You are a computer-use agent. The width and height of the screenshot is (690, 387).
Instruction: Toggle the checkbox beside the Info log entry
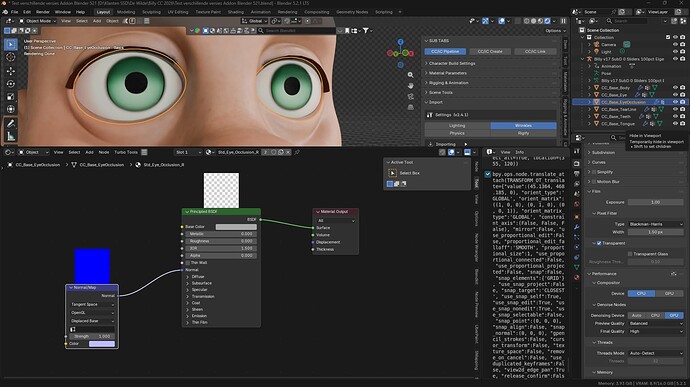tap(488, 174)
